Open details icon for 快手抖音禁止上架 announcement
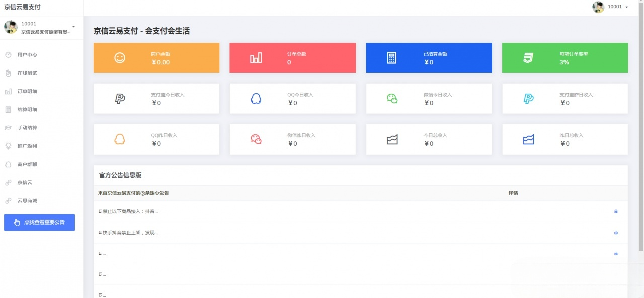This screenshot has height=298, width=644. click(616, 233)
